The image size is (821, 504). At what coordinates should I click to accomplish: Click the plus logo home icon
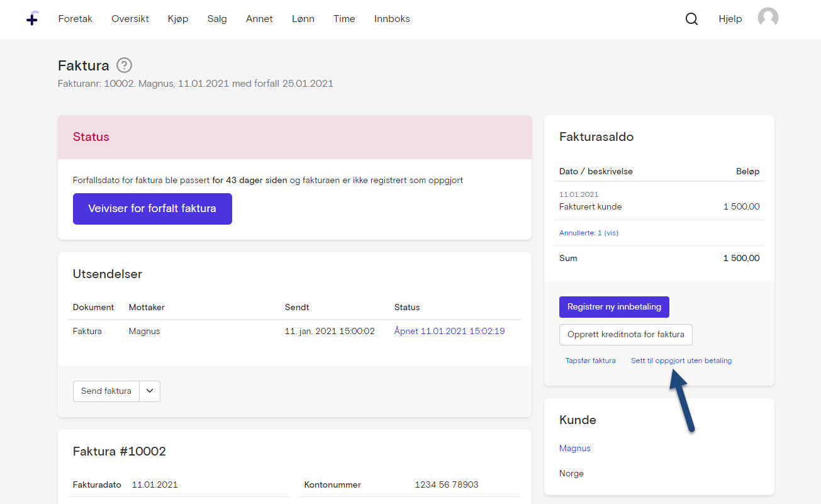[x=32, y=19]
